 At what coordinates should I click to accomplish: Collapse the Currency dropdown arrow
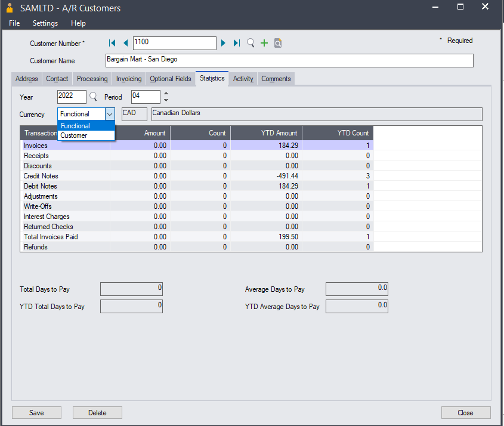point(110,114)
